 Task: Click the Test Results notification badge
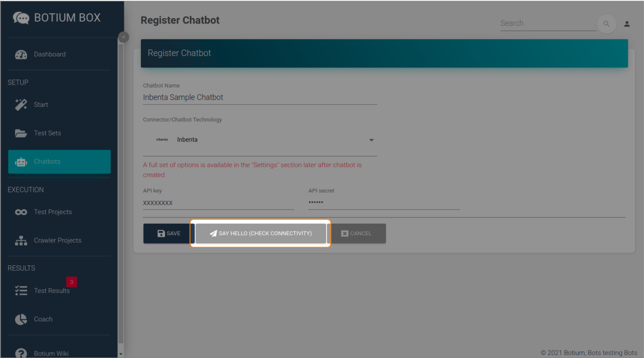point(71,282)
